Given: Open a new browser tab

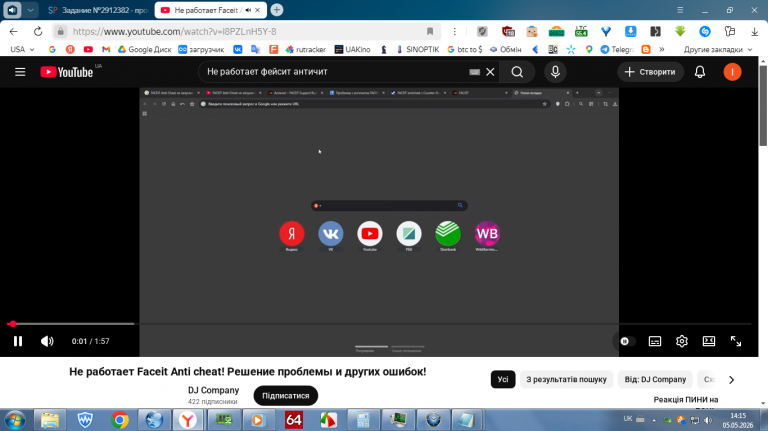Looking at the screenshot, I should (x=277, y=10).
